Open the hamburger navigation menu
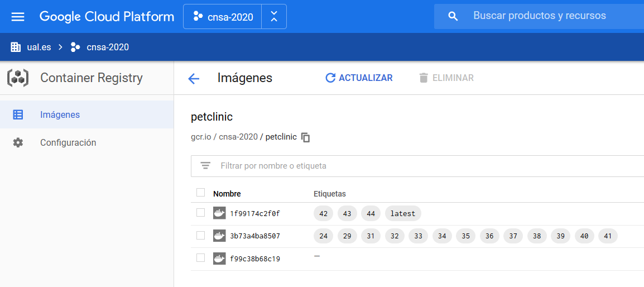 pos(18,16)
